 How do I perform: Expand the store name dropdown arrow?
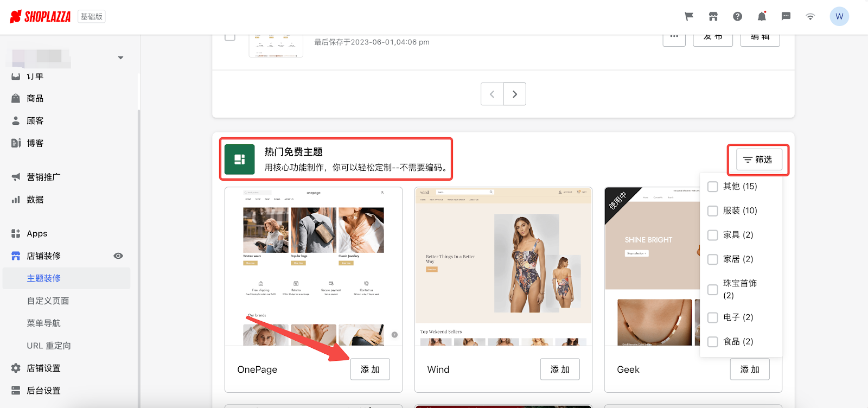coord(120,58)
